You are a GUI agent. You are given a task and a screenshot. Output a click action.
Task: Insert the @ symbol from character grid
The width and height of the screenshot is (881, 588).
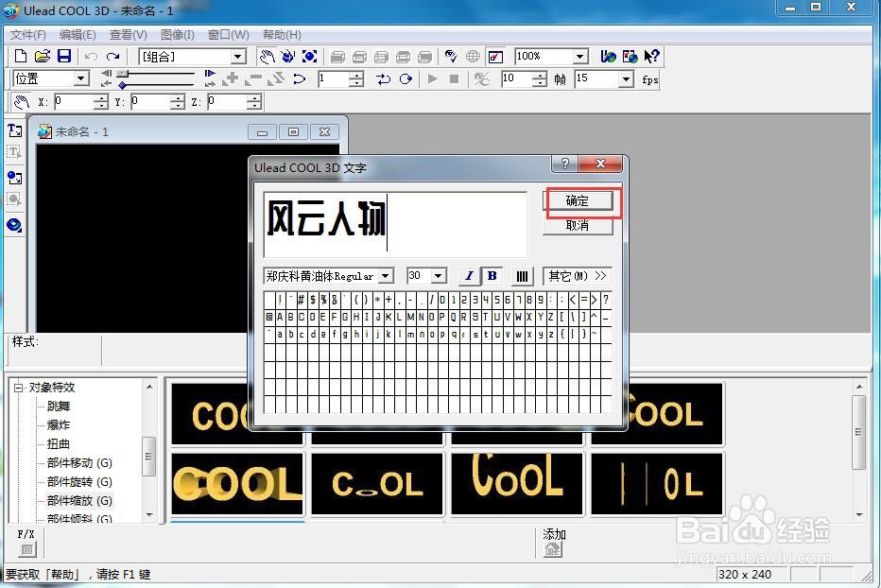269,317
